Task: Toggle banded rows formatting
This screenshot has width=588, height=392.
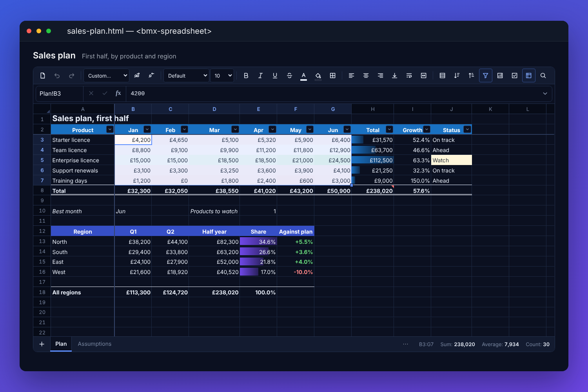Action: pyautogui.click(x=442, y=76)
